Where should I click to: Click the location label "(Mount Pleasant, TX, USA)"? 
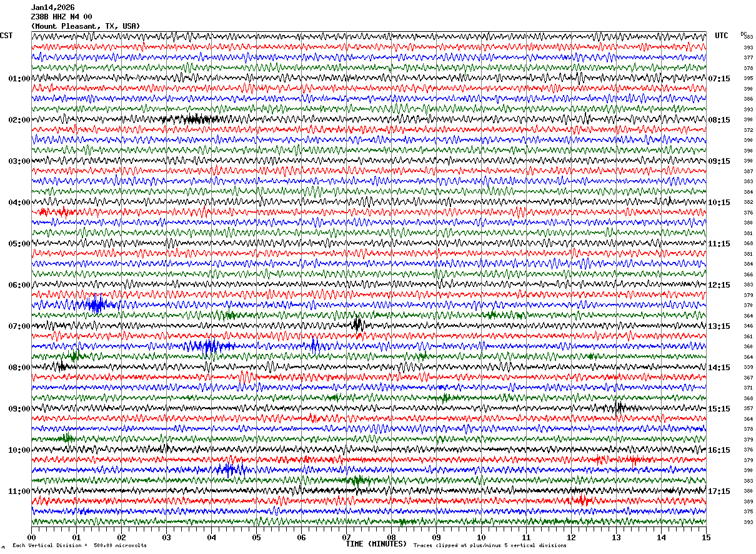click(x=86, y=26)
